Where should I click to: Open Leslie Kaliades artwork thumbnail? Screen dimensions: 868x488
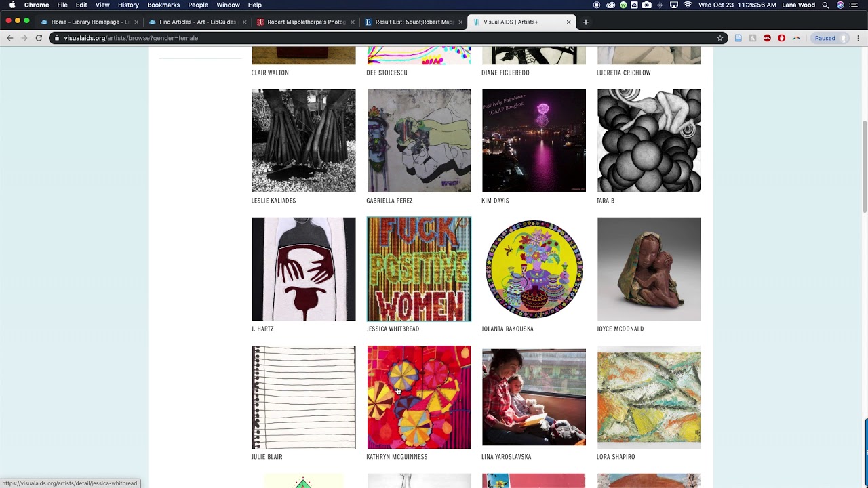point(304,141)
